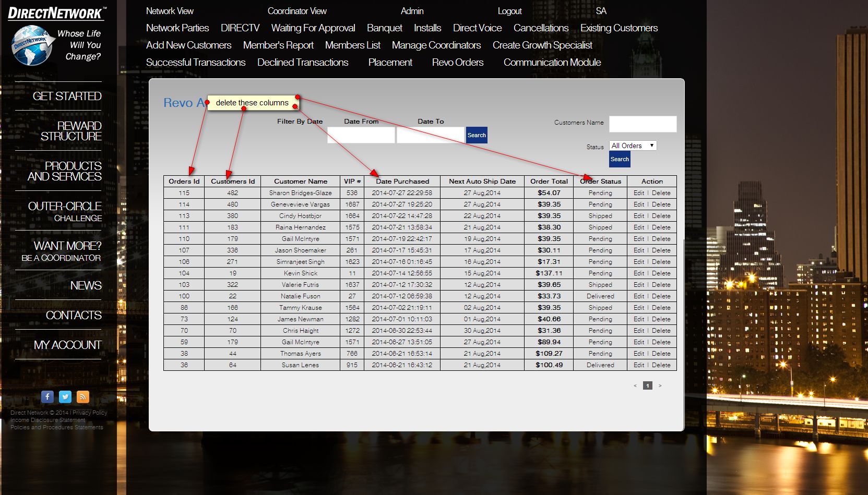Open the SA menu item

tap(601, 11)
